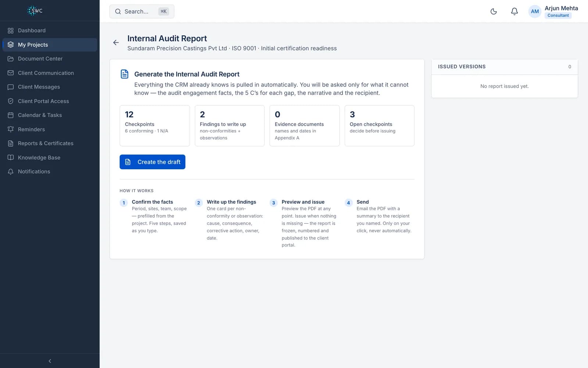588x368 pixels.
Task: Open notifications from top bar bell icon
Action: pyautogui.click(x=514, y=11)
